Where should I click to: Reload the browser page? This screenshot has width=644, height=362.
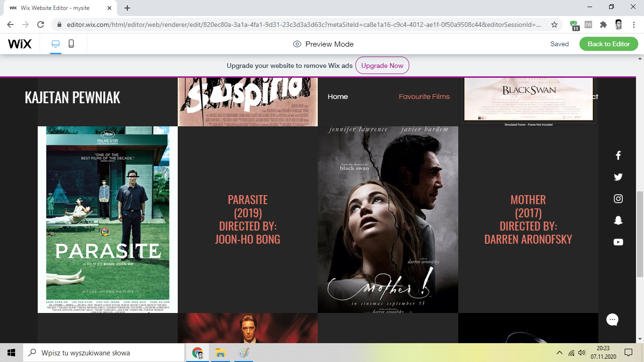[41, 25]
